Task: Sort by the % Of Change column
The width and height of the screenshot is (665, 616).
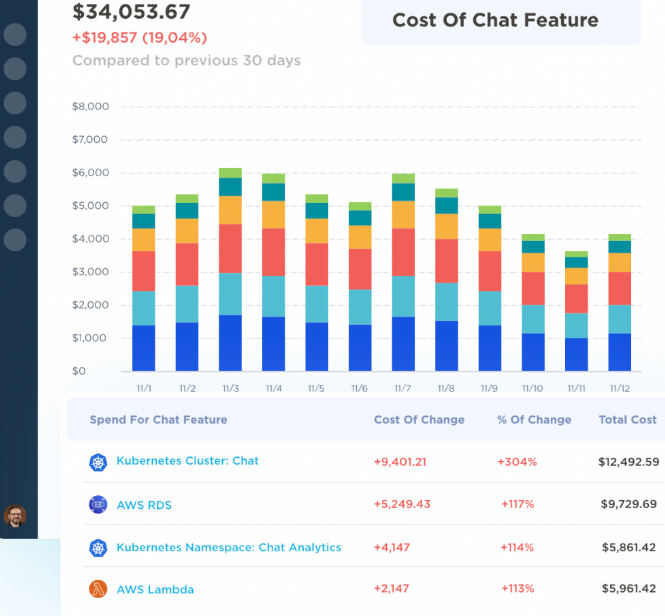Action: coord(534,420)
